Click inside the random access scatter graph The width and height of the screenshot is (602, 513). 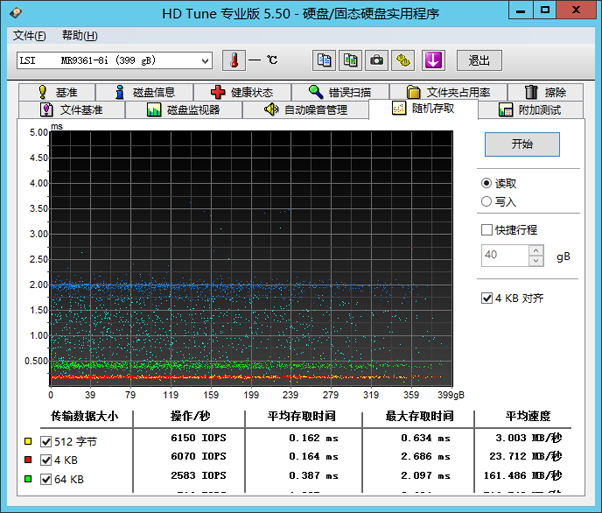pos(251,258)
